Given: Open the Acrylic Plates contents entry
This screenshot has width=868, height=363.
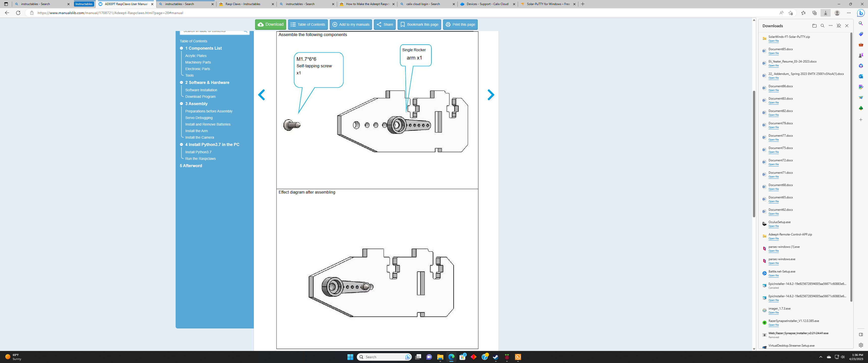Looking at the screenshot, I should coord(196,56).
